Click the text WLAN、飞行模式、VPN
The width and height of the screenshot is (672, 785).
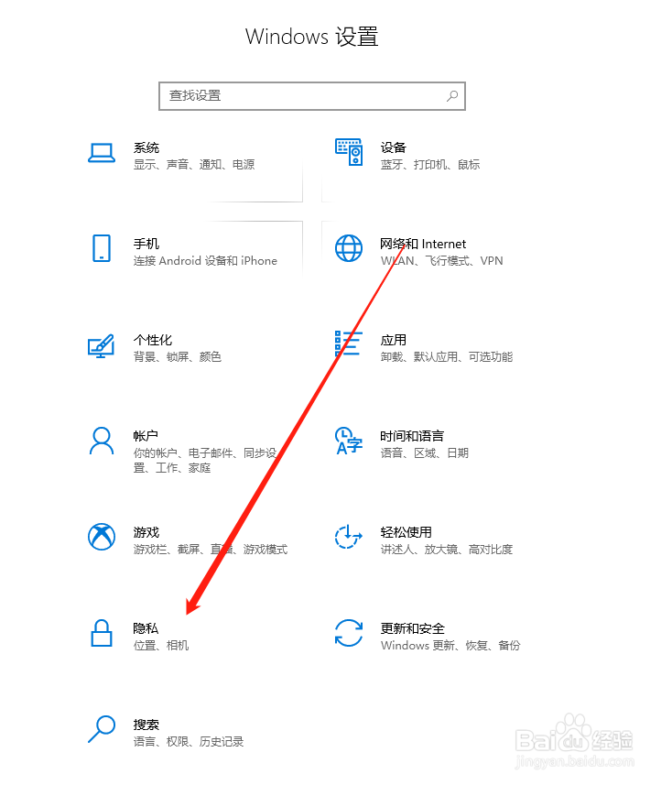(442, 261)
